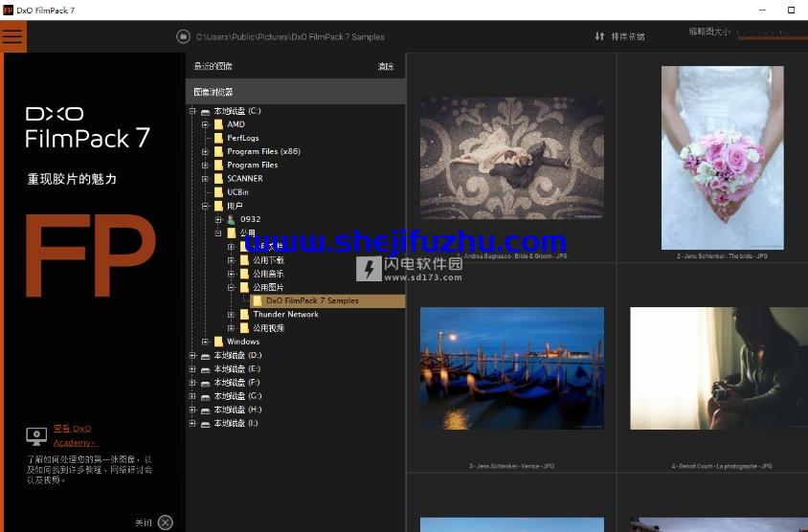Open the bride bouquet thumbnail

pos(723,158)
